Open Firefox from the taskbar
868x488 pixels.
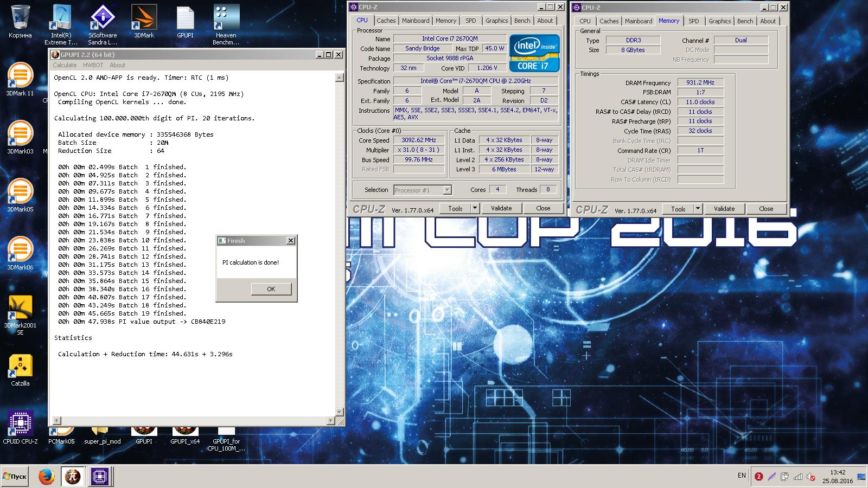pyautogui.click(x=47, y=477)
